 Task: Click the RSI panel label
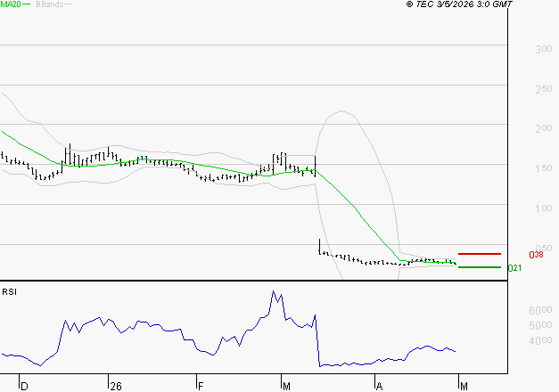pyautogui.click(x=9, y=292)
